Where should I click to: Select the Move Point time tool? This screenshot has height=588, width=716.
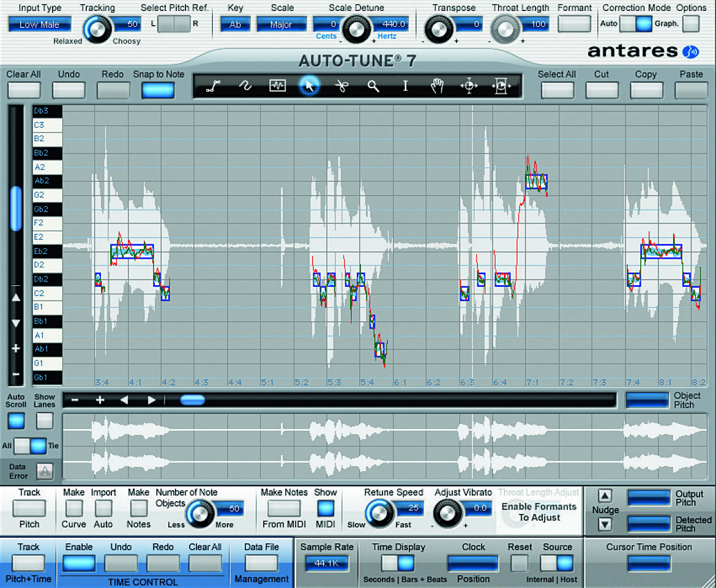[469, 86]
